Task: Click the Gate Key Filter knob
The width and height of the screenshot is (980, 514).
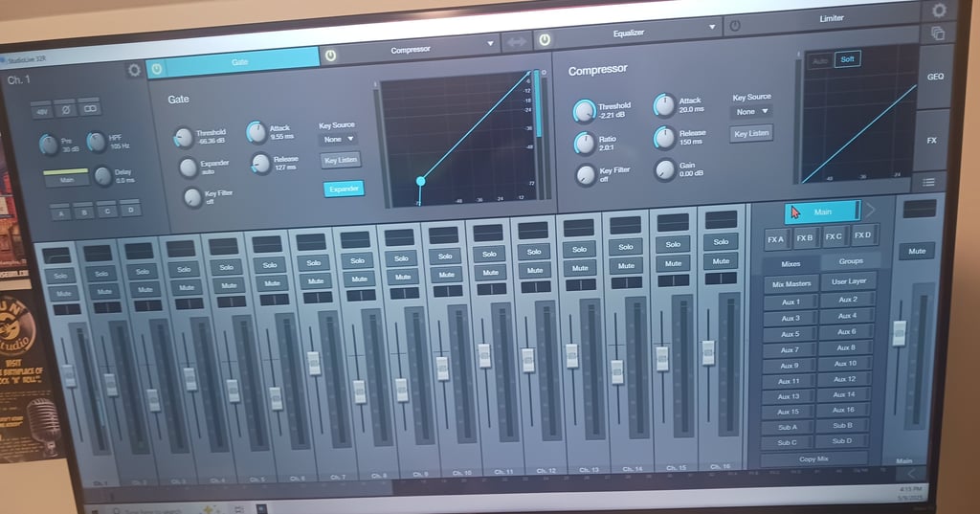Action: 192,197
